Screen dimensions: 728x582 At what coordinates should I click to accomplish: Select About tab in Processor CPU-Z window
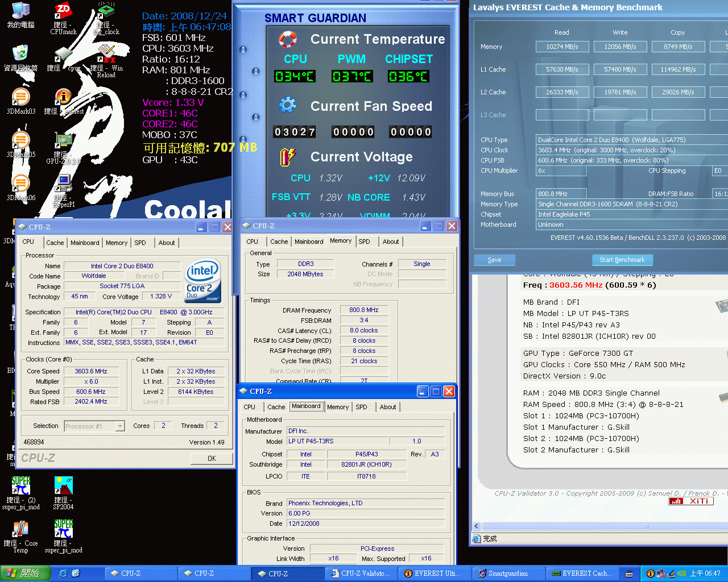pos(167,243)
